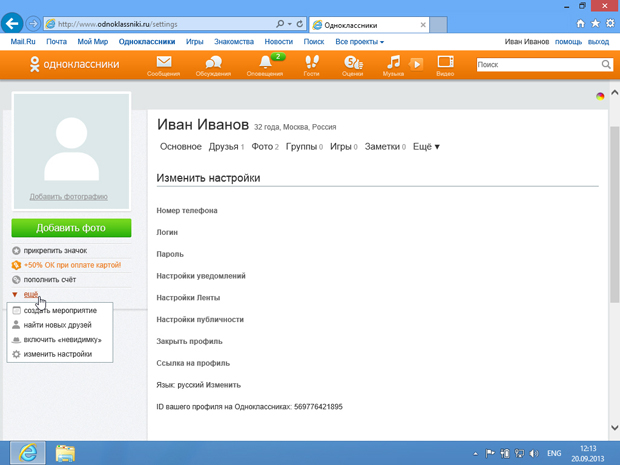Select the Основное profile tab
The image size is (620, 465).
(181, 147)
